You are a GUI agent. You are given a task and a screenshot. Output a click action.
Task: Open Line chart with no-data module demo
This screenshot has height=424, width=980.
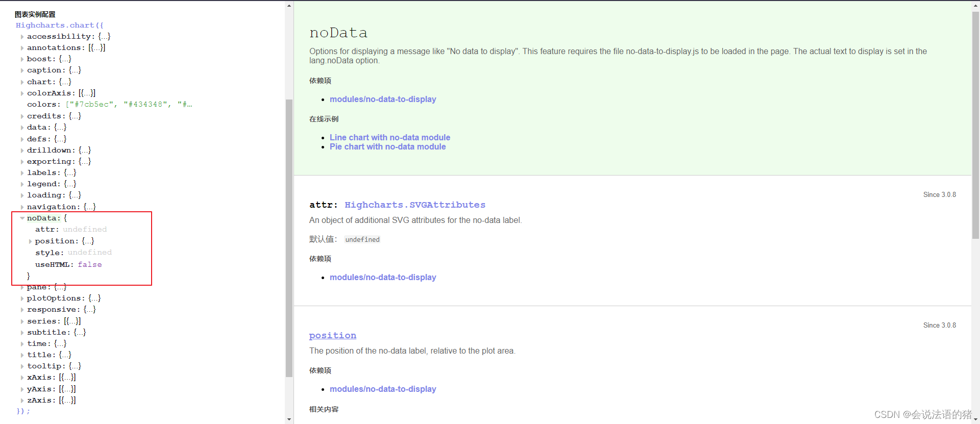pos(390,137)
